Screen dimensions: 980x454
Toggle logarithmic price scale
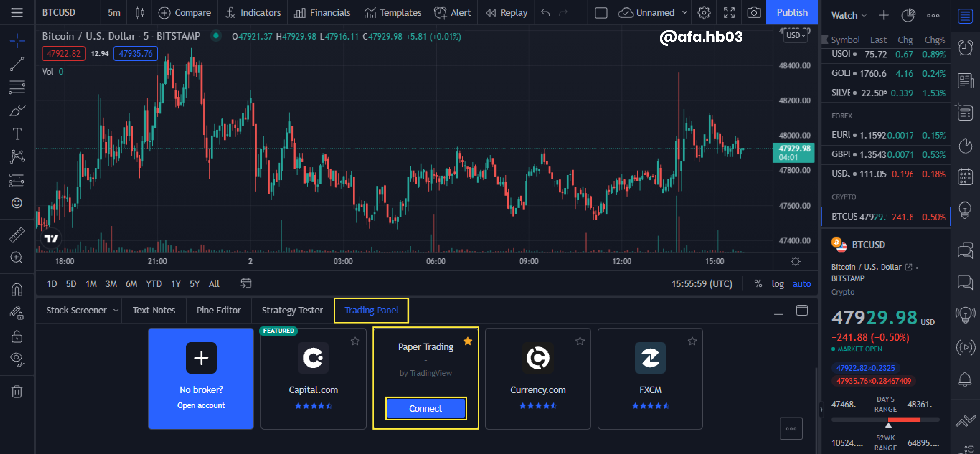(x=778, y=284)
